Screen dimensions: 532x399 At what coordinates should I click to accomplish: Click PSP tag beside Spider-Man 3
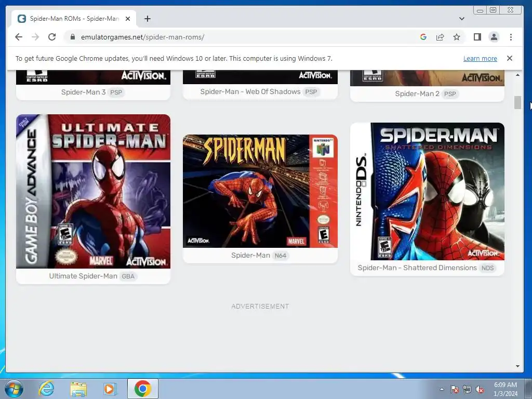pyautogui.click(x=116, y=92)
